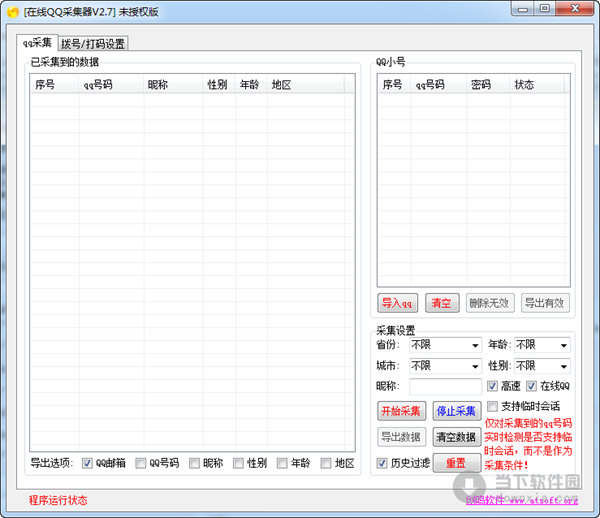
Task: Open the 城市 dropdown
Action: click(445, 366)
